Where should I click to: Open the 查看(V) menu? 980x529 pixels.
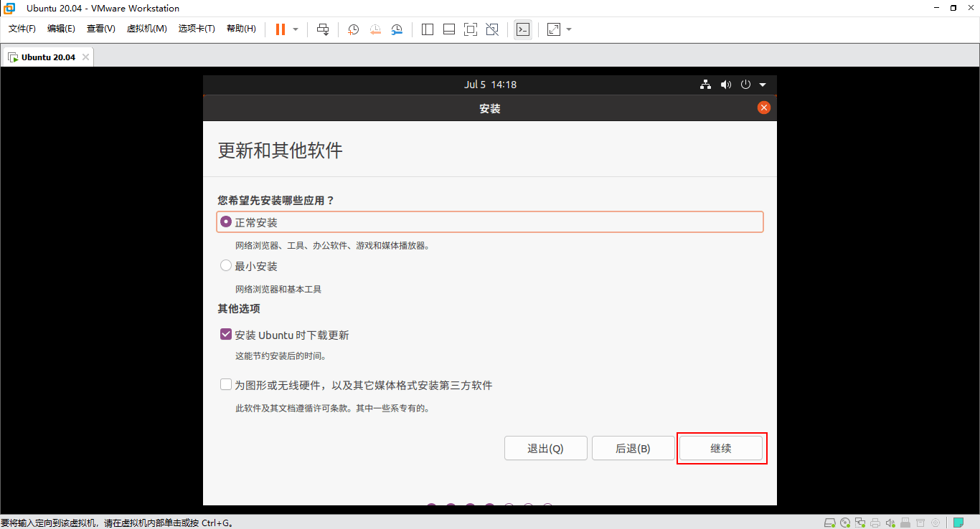(x=101, y=29)
